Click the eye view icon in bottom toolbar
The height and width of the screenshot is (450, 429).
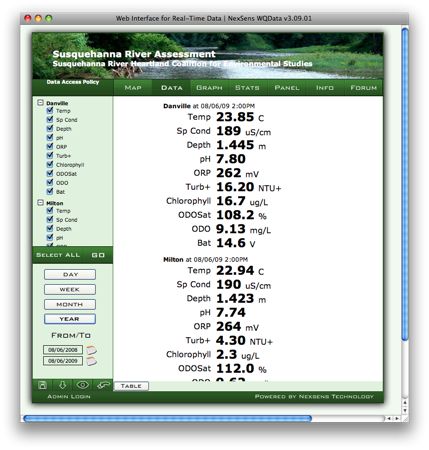pyautogui.click(x=82, y=385)
